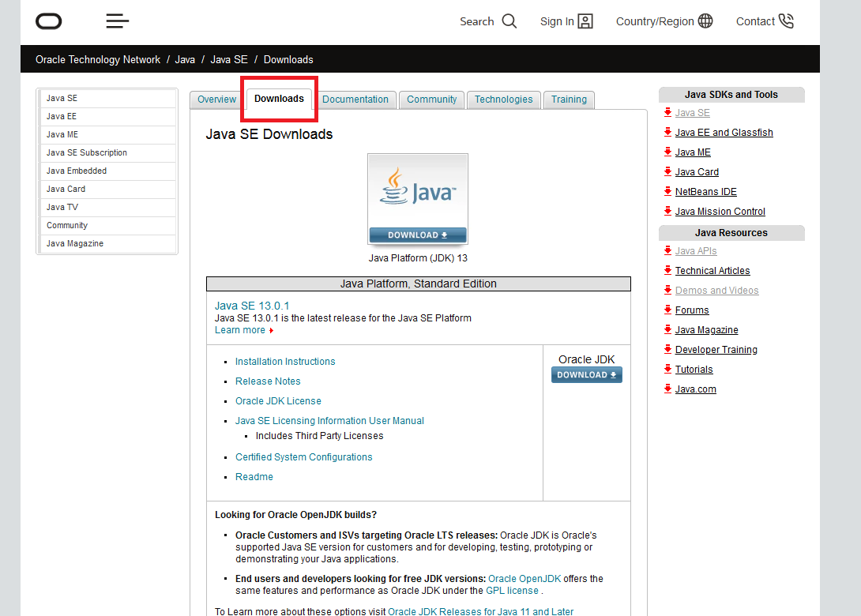
Task: Open the Release Notes link
Action: [268, 381]
